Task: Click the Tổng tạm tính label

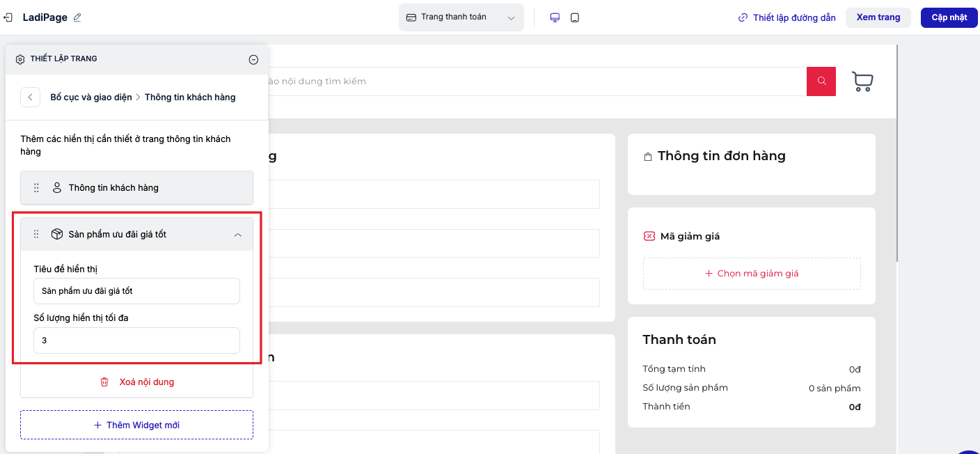Action: [x=674, y=369]
